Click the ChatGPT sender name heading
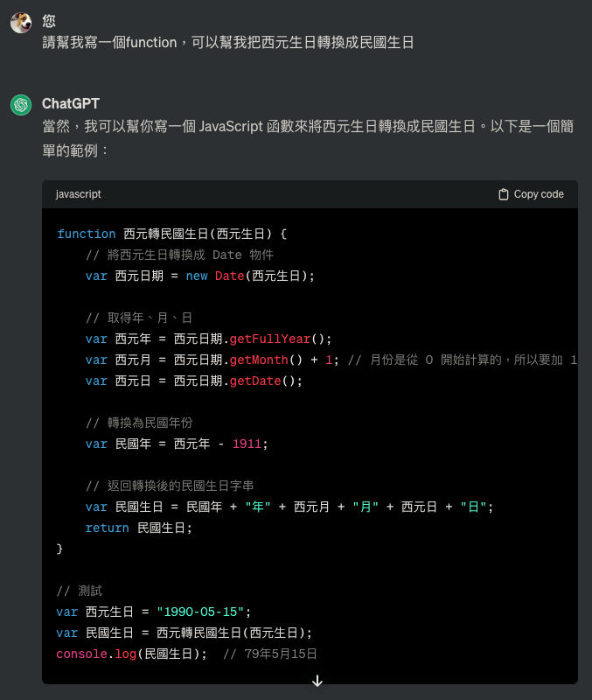Image resolution: width=592 pixels, height=700 pixels. click(x=70, y=104)
